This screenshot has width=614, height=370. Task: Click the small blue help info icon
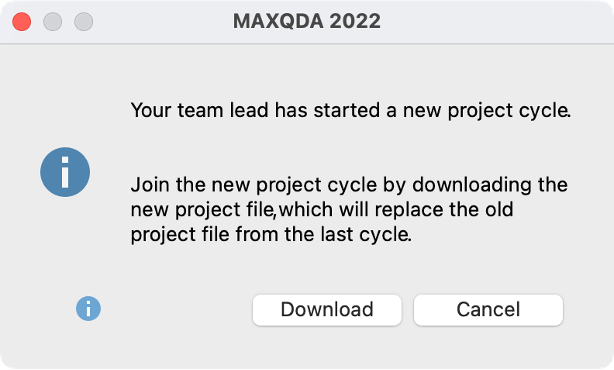click(88, 309)
